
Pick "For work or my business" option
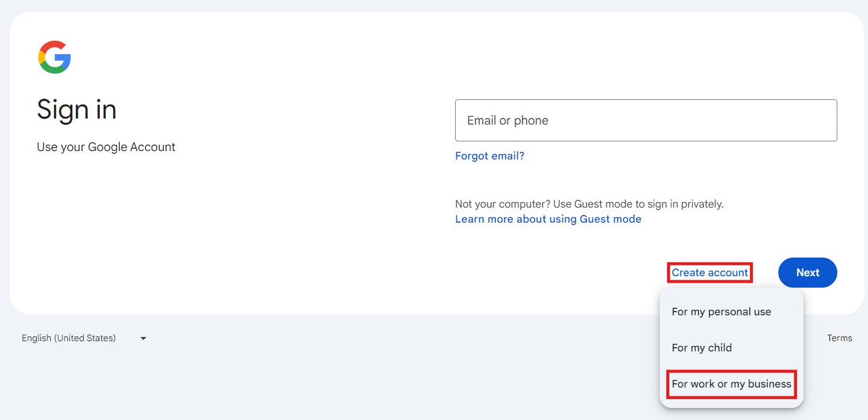point(731,384)
